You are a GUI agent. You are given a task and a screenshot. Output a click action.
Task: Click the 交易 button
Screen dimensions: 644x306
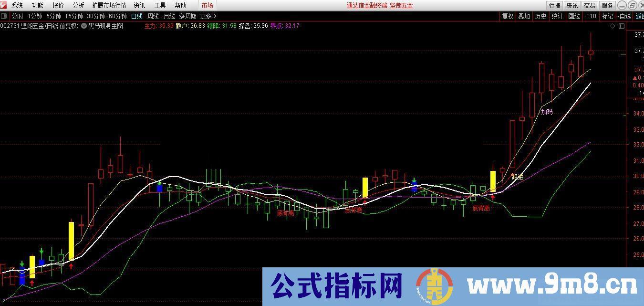tap(590, 5)
